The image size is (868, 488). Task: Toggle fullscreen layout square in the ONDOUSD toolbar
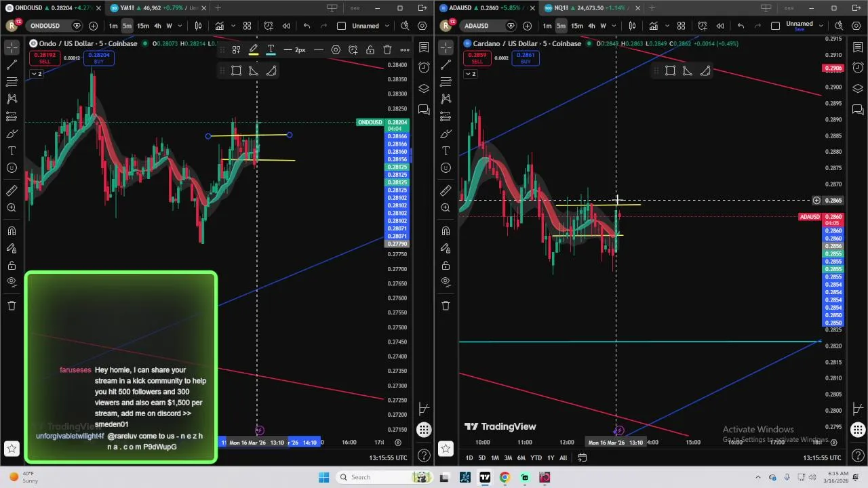coord(341,26)
